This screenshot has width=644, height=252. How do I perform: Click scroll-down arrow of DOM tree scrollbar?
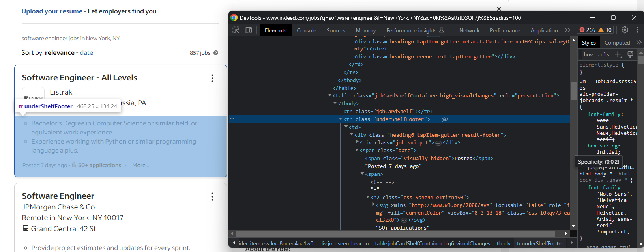573,226
